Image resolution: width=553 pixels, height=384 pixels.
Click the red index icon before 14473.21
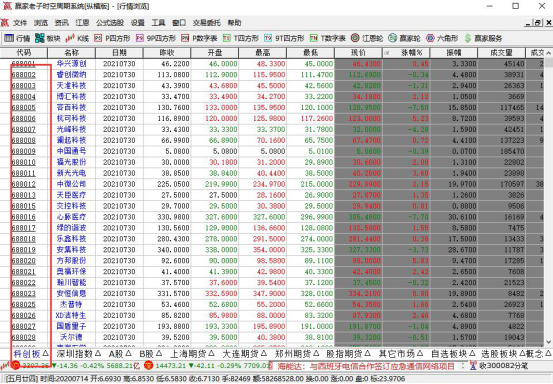click(148, 366)
